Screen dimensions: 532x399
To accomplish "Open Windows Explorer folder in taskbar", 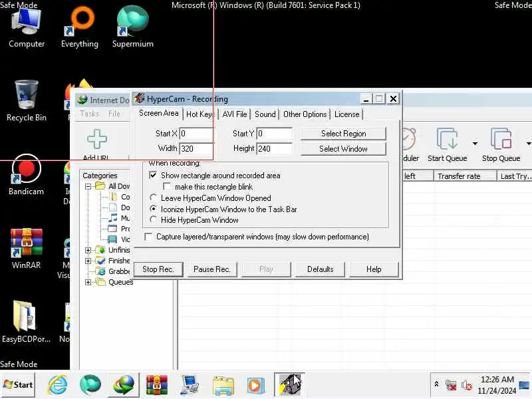I will click(x=223, y=386).
